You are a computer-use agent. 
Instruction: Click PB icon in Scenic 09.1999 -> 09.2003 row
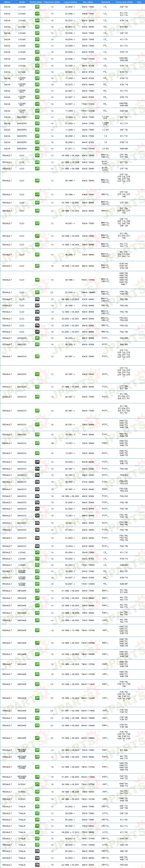tap(37, 799)
